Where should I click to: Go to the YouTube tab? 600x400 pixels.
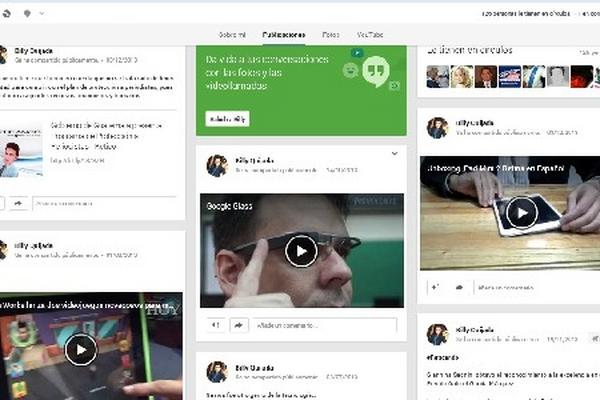pos(370,33)
